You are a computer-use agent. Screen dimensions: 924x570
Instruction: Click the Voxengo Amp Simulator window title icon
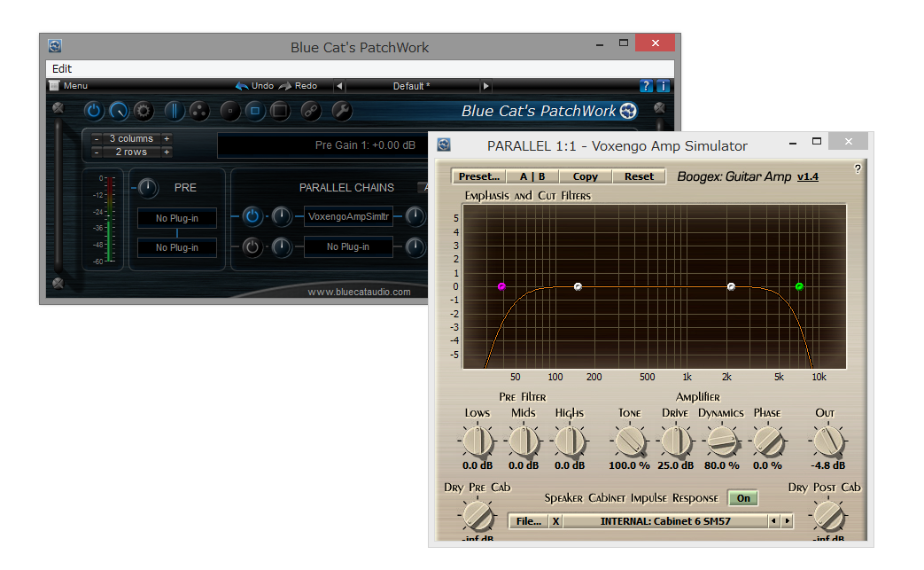[x=444, y=144]
